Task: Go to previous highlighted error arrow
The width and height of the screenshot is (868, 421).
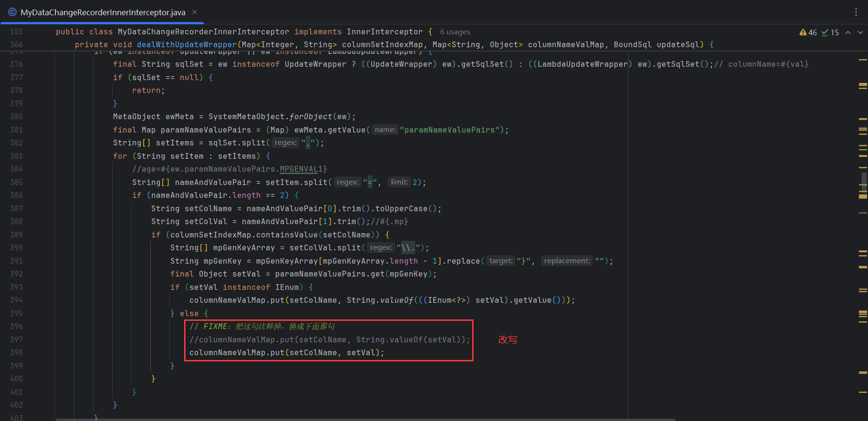Action: pyautogui.click(x=848, y=32)
